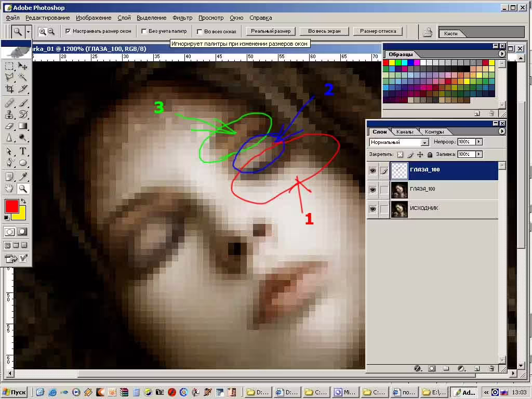Hide the second ГЛАЗА_100 photo layer
Screen dimensions: 532x399
373,190
